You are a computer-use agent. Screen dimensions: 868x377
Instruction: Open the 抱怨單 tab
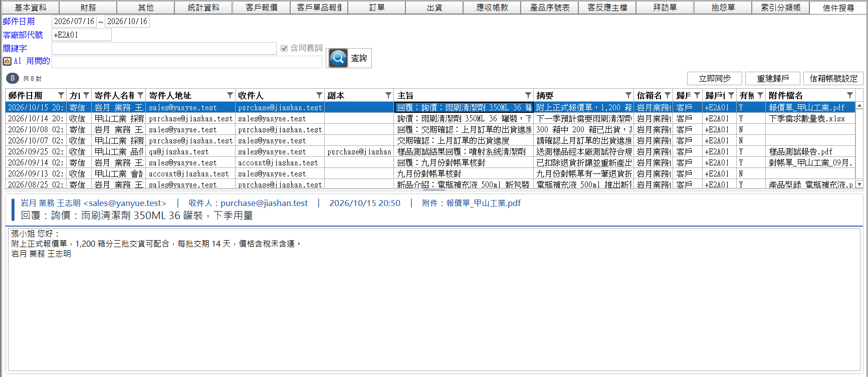(x=723, y=8)
